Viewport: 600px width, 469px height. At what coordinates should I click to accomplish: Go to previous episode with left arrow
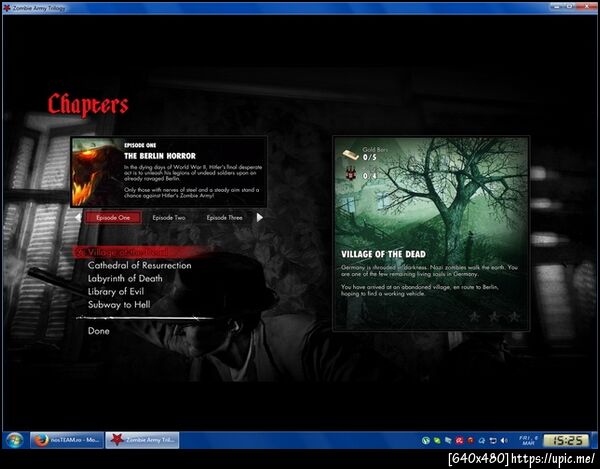(x=78, y=218)
